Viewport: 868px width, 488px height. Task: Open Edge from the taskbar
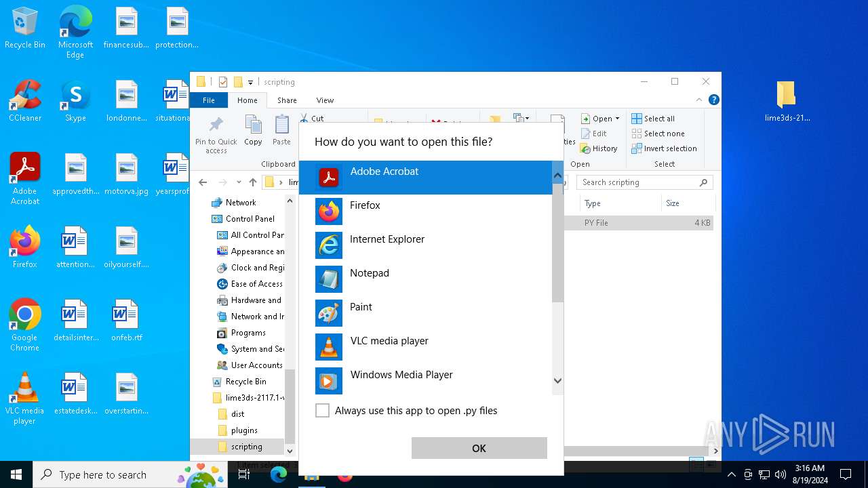279,474
